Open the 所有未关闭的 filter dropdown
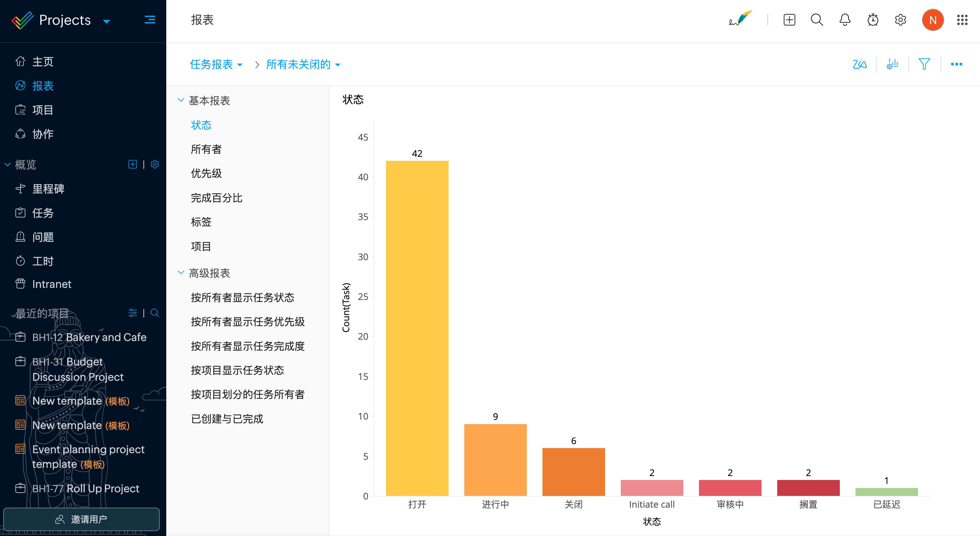 303,64
